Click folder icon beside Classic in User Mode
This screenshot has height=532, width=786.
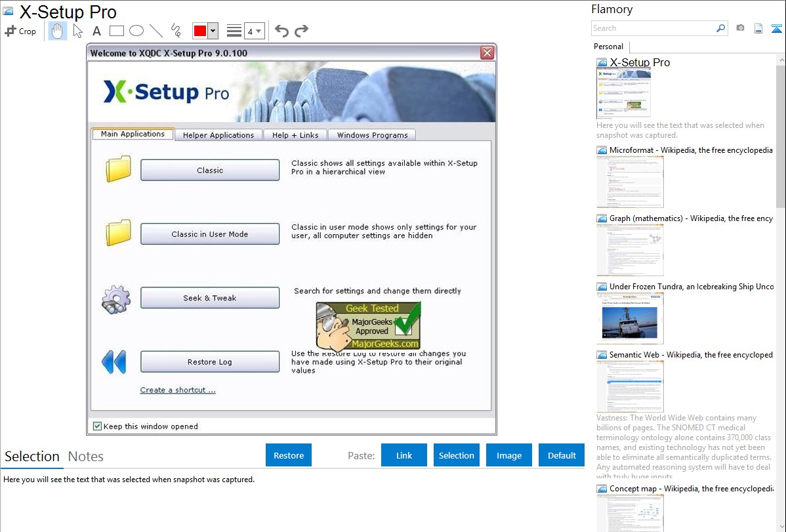coord(118,232)
